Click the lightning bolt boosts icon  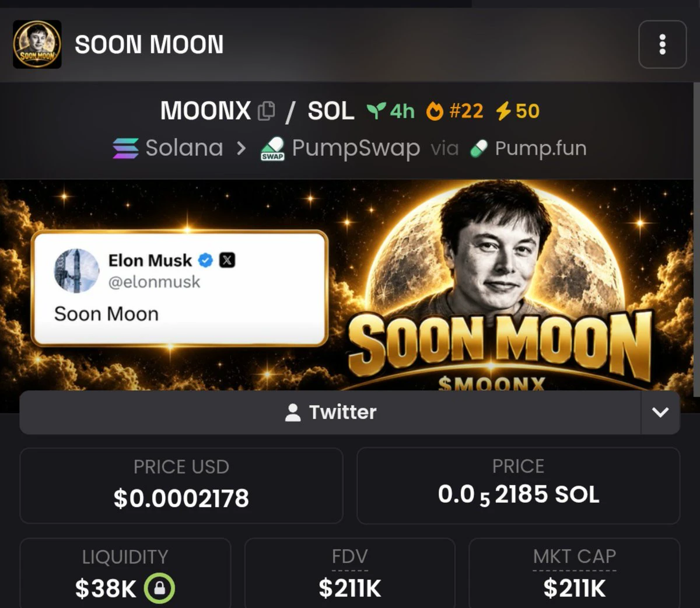[x=503, y=110]
